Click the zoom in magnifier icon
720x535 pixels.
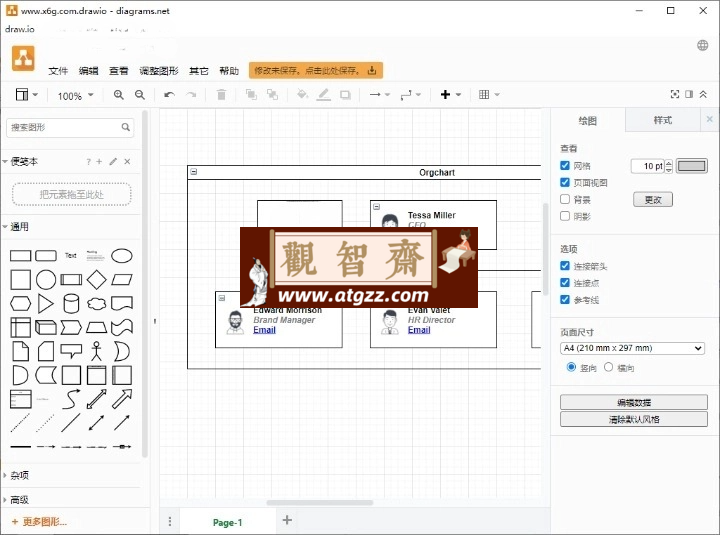tap(118, 95)
